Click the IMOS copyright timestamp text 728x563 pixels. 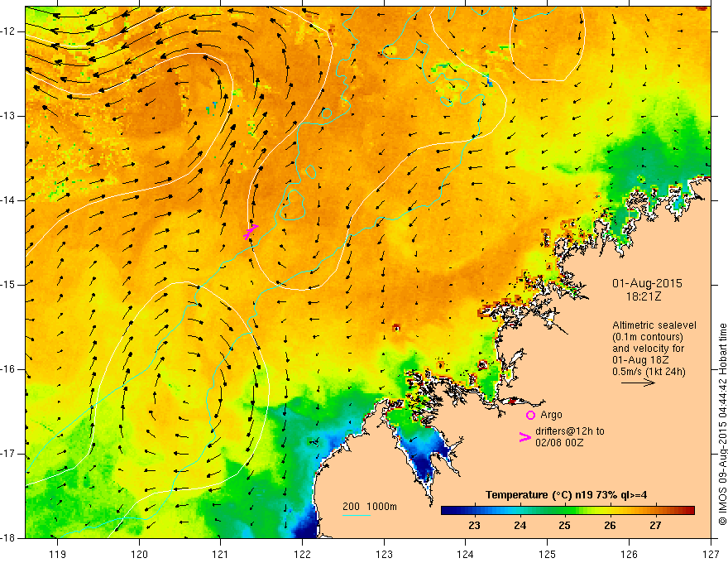pyautogui.click(x=722, y=425)
